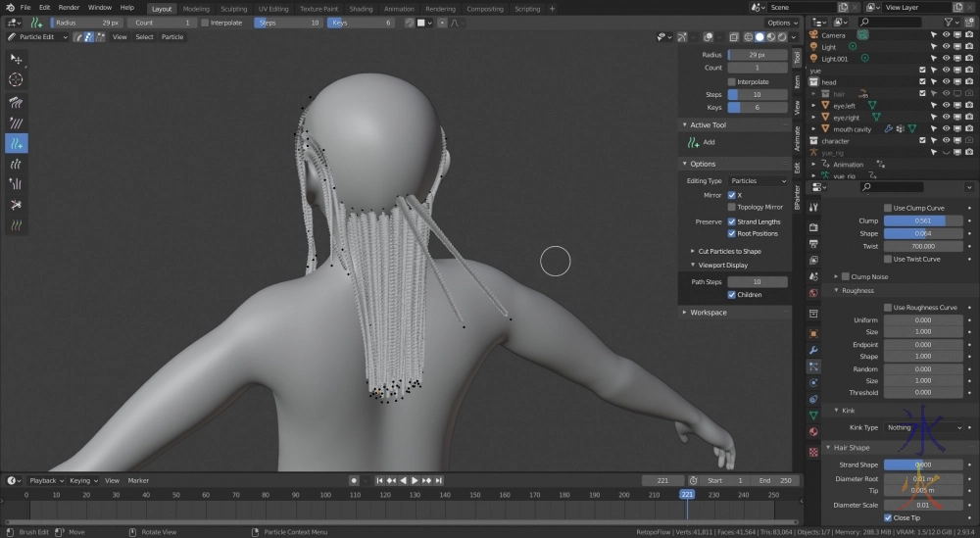Screen dimensions: 980x538
Task: Switch to the Sculpting workspace tab
Action: tap(233, 9)
